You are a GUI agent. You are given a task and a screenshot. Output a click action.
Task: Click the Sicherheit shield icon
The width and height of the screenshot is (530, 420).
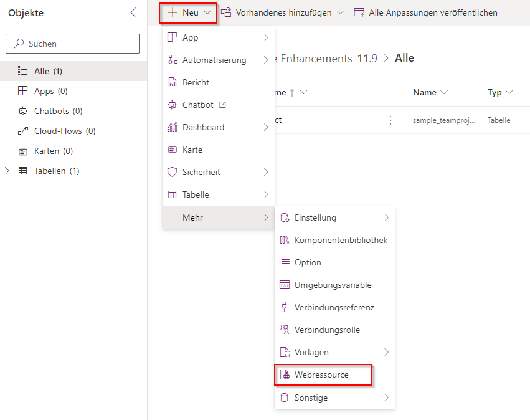[x=173, y=172]
